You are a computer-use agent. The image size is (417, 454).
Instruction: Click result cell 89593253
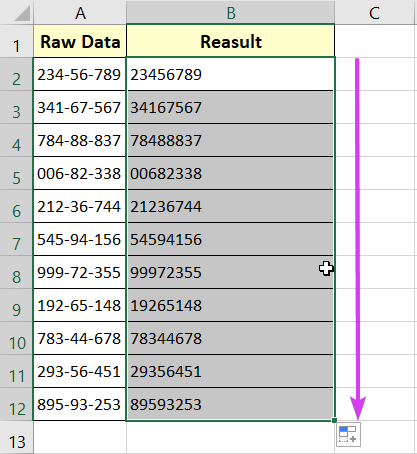230,404
